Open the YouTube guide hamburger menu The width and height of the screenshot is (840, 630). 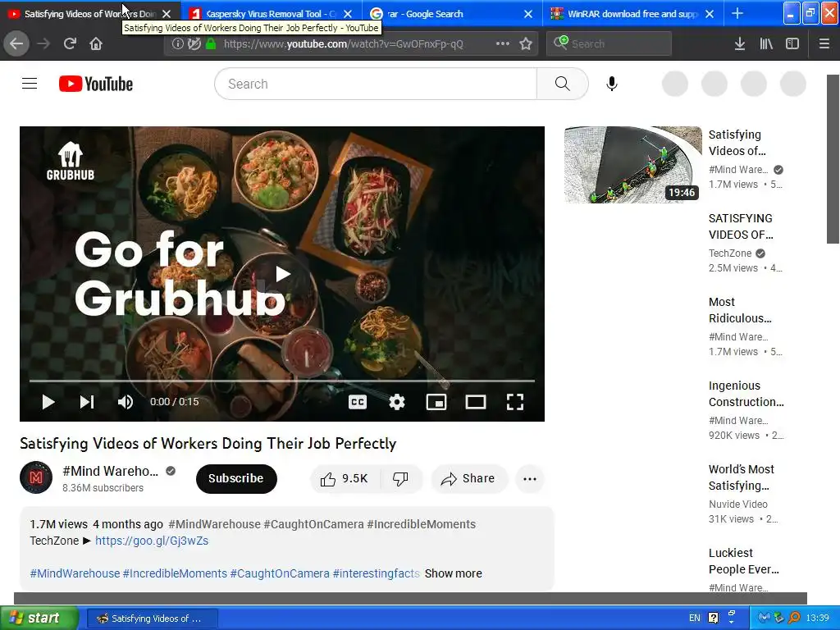point(30,84)
